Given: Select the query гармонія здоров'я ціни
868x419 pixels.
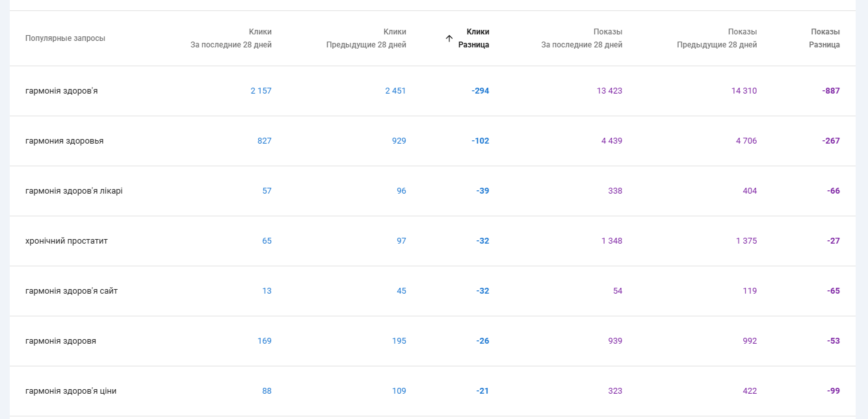Looking at the screenshot, I should (71, 391).
